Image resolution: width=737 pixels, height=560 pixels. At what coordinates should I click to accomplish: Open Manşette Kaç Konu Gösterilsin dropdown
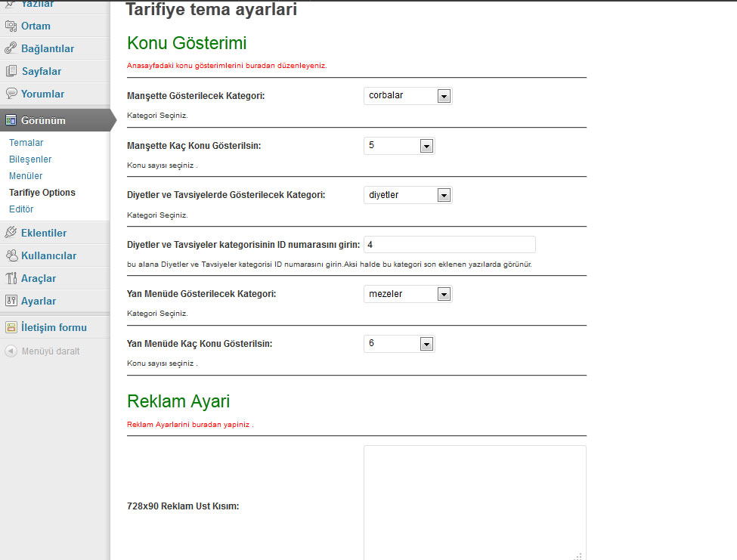click(399, 146)
